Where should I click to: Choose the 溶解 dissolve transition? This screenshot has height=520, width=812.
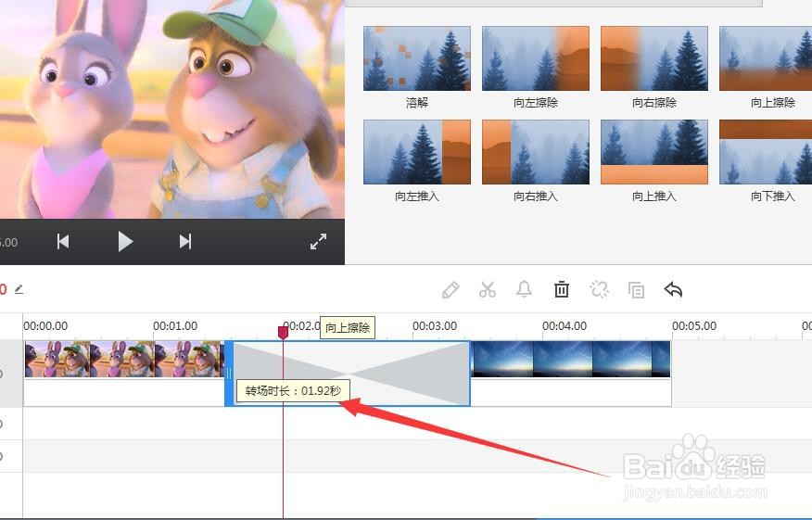[417, 58]
